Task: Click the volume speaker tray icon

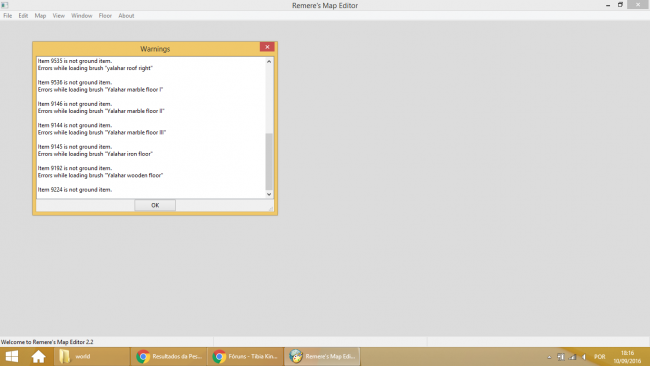Action: click(584, 357)
